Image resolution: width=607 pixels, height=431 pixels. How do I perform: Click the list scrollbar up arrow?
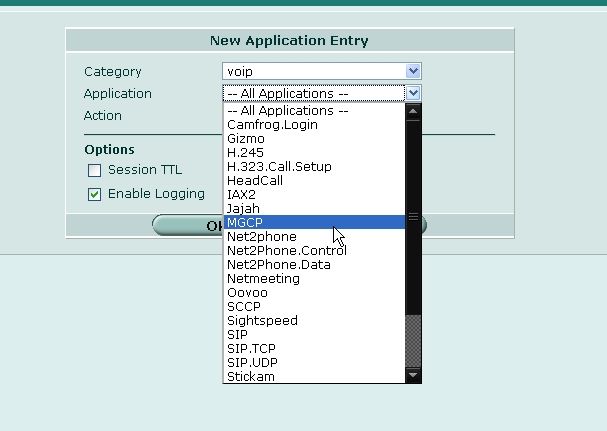(413, 112)
